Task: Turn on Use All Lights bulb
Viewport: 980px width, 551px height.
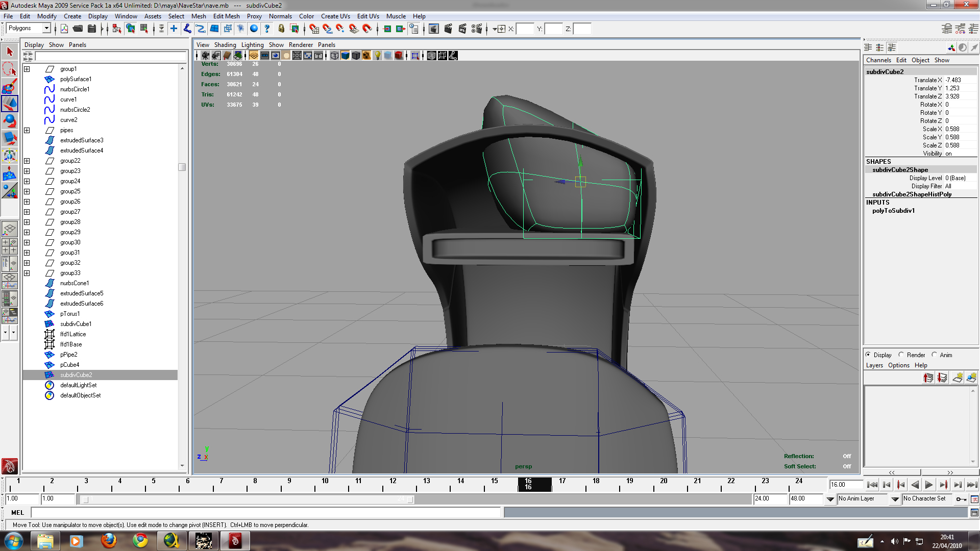Action: pos(377,56)
